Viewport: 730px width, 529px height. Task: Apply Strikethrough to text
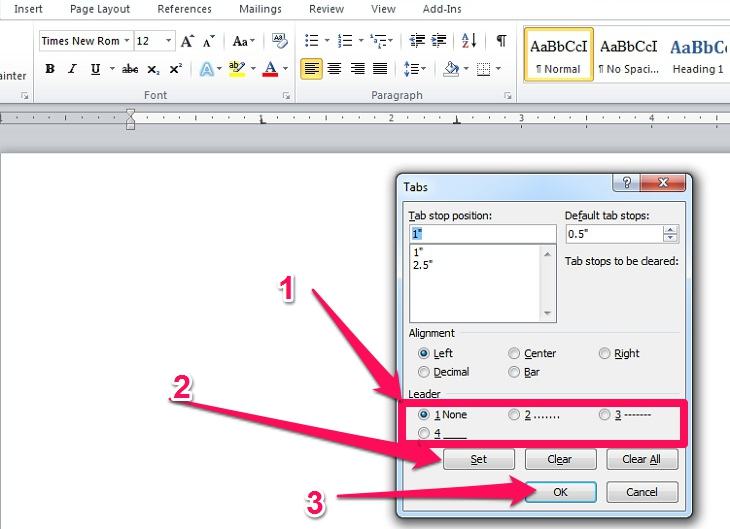[130, 69]
